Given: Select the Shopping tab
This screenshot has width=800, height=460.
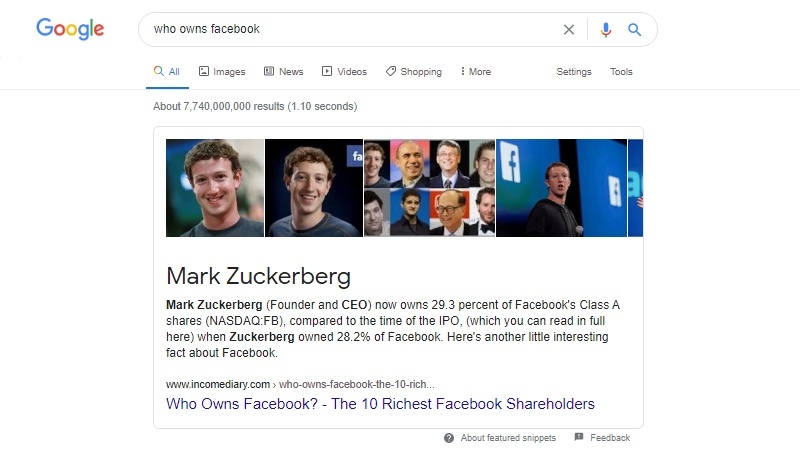Looking at the screenshot, I should (414, 72).
